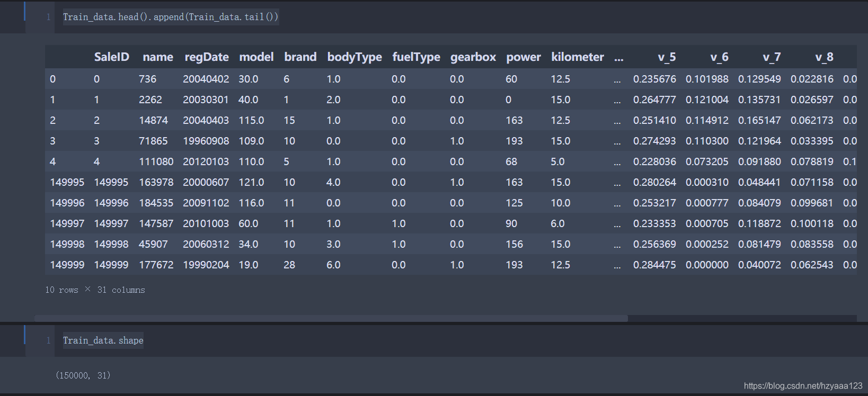Click the regDate cell 20060312
868x396 pixels.
click(206, 244)
